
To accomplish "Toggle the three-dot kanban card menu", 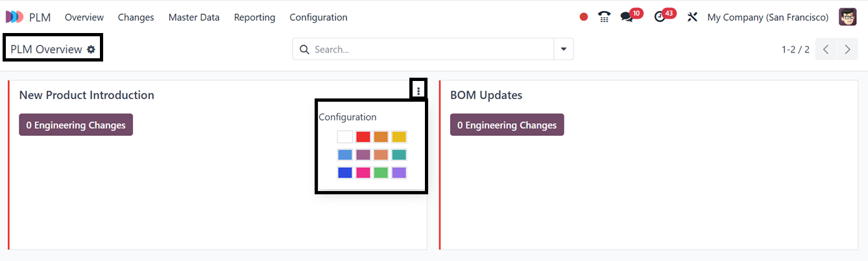I will (418, 91).
